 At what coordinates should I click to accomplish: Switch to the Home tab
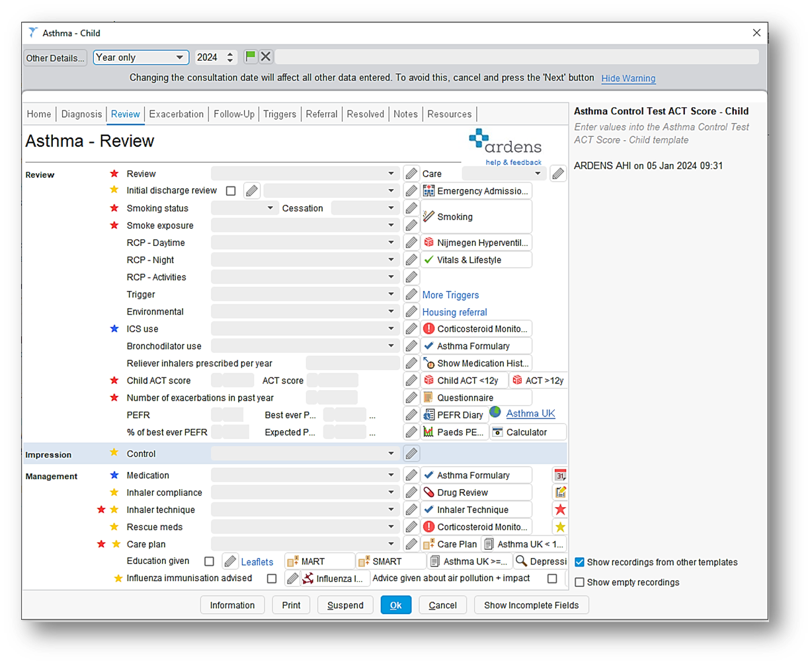point(39,114)
